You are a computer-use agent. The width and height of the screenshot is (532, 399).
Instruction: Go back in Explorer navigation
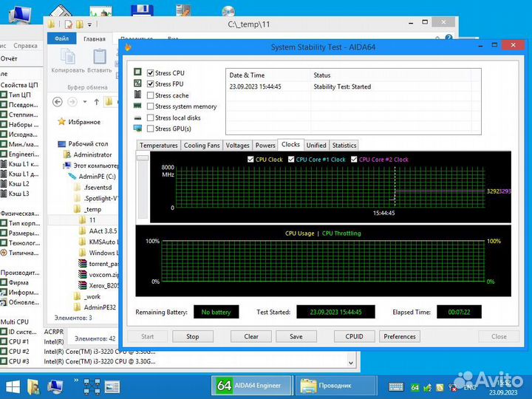[58, 102]
